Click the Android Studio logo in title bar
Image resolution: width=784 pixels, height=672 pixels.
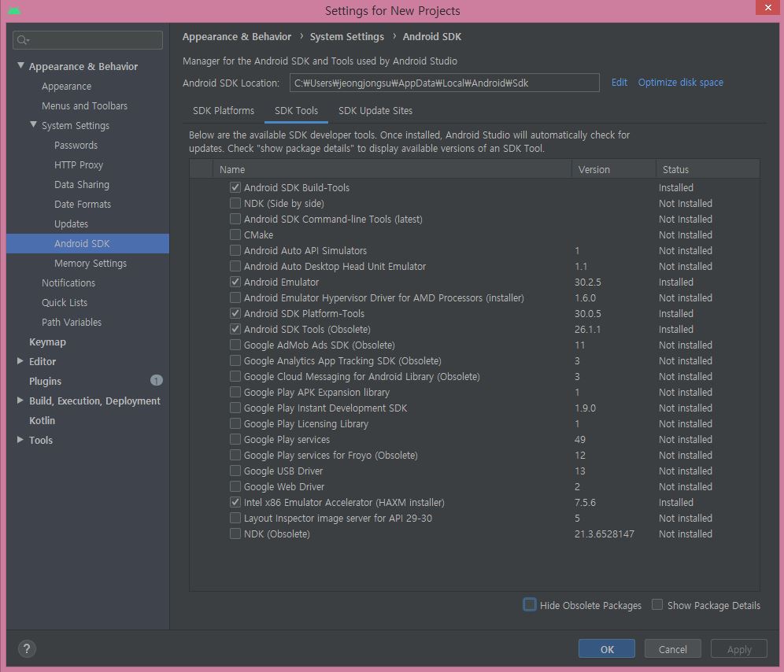click(14, 10)
